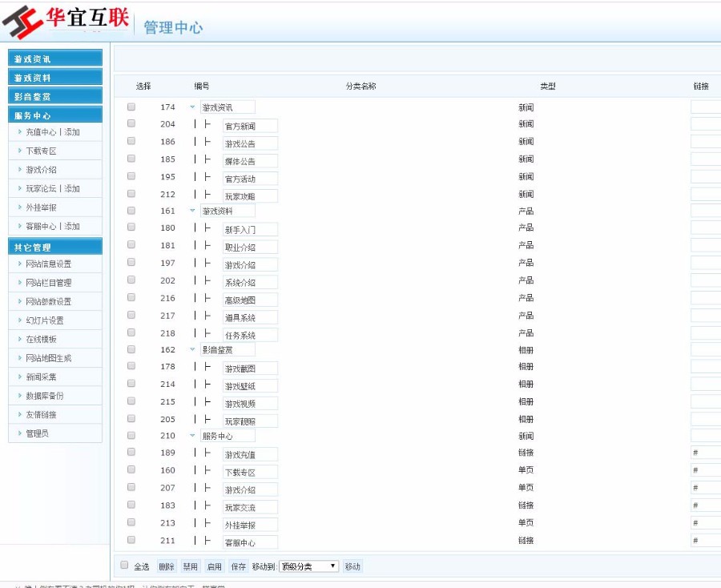This screenshot has height=588, width=721.
Task: Open 幻灯片设置 in the sidebar
Action: pos(45,320)
